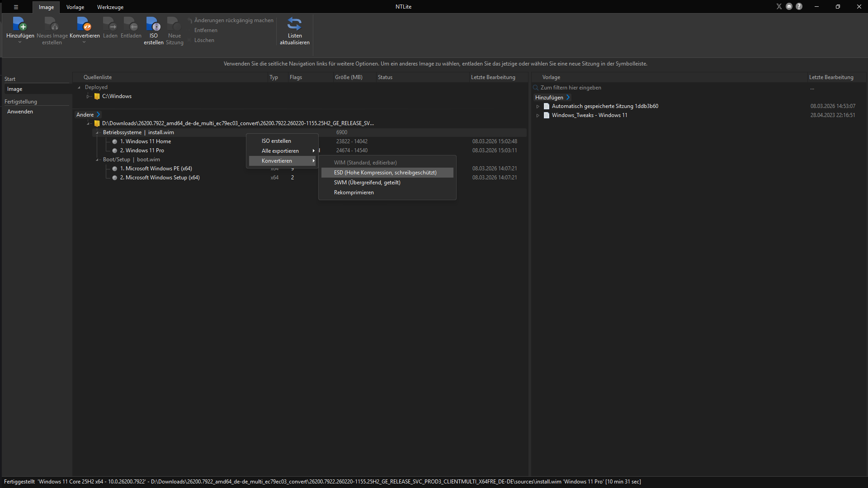Viewport: 868px width, 488px height.
Task: Open the help question mark icon
Action: pos(799,6)
